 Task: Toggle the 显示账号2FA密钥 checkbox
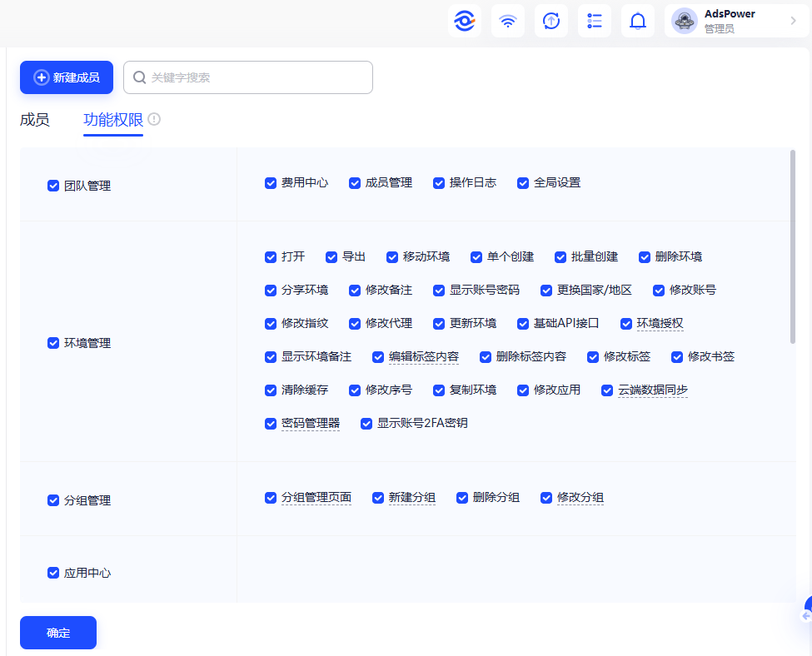click(366, 424)
